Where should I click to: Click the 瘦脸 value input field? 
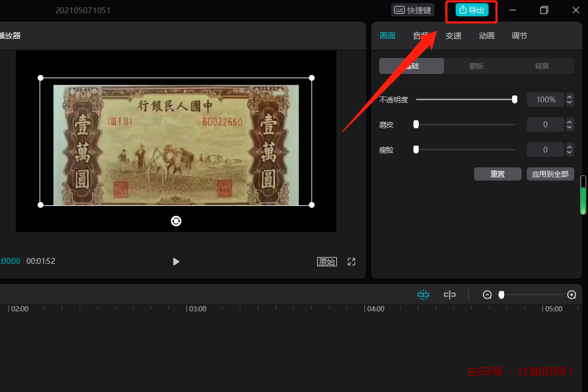[545, 150]
